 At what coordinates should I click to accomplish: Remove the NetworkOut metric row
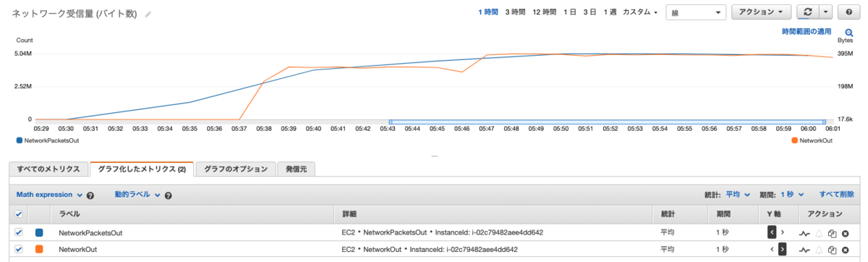coord(845,250)
